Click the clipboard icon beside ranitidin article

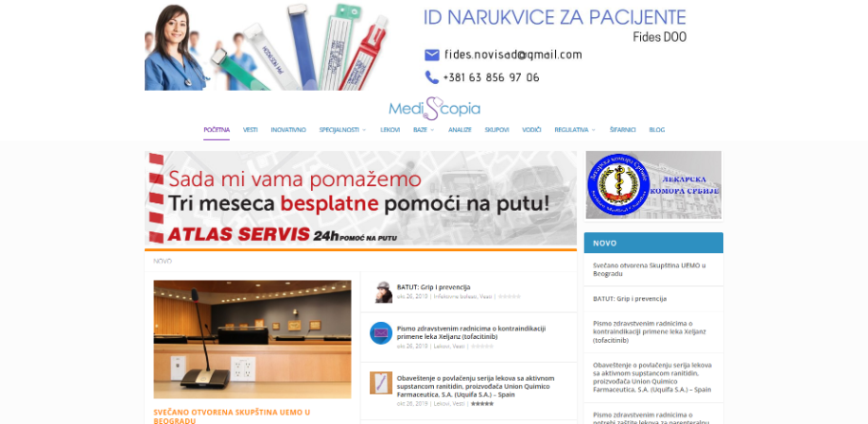381,382
